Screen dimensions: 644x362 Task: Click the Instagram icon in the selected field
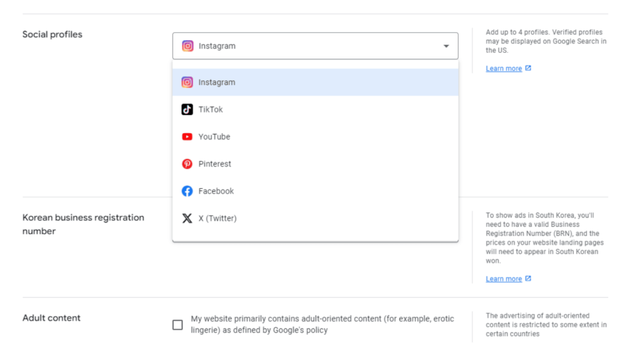click(x=187, y=46)
